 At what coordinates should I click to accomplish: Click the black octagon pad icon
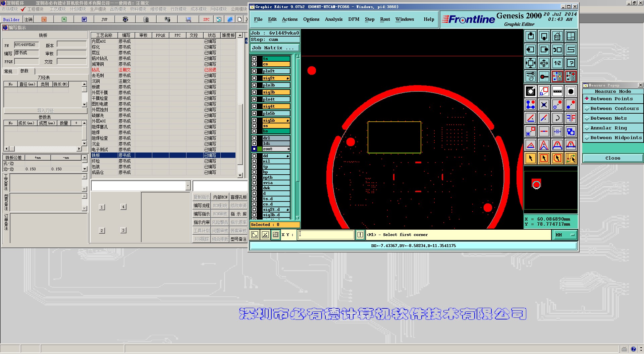coord(571,91)
